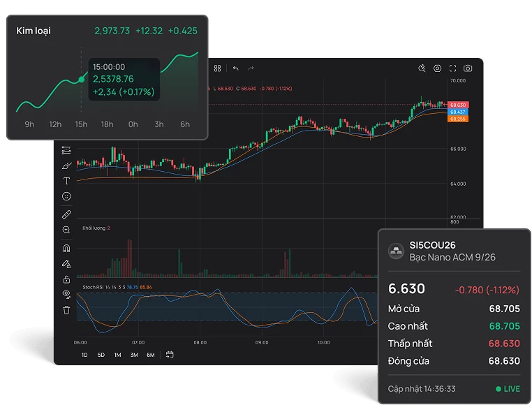
Task: Click the Redo arrow
Action: pyautogui.click(x=251, y=68)
